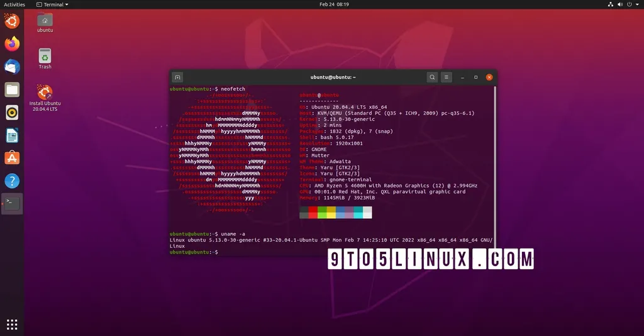The image size is (644, 336).
Task: Open the Help icon in the dock
Action: (12, 181)
